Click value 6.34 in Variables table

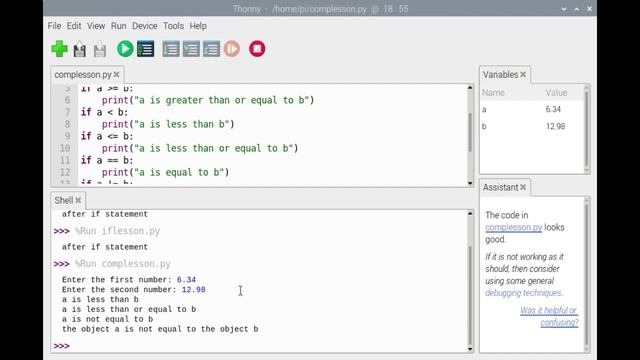click(x=553, y=109)
